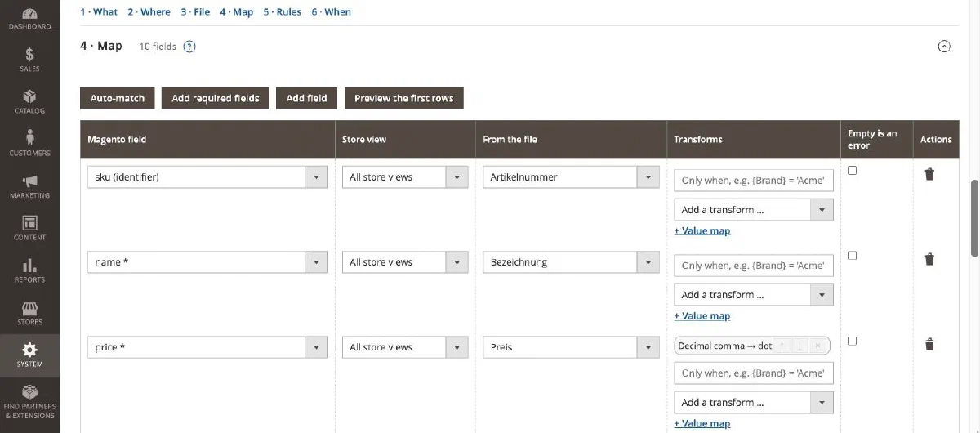Go to step 1 · What
The height and width of the screenshot is (433, 980).
click(99, 12)
